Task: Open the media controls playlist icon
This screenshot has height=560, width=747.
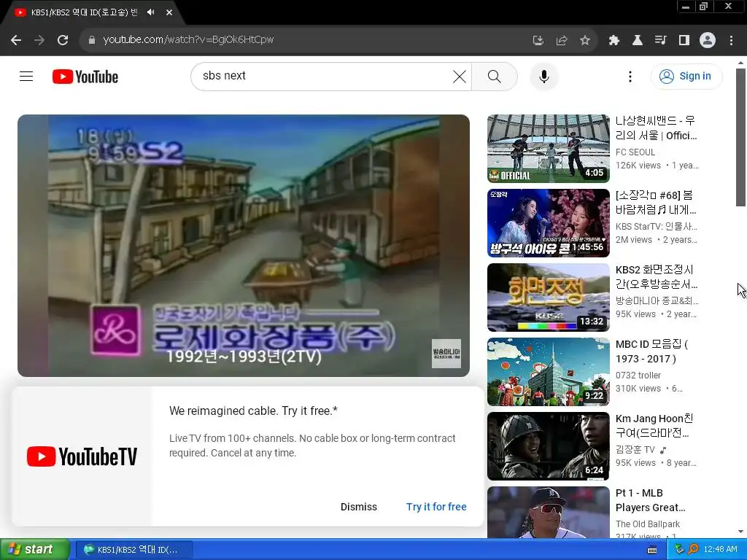Action: pos(661,40)
